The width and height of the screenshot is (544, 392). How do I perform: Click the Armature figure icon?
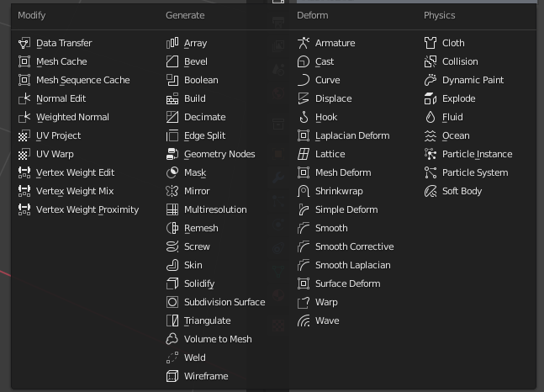304,43
